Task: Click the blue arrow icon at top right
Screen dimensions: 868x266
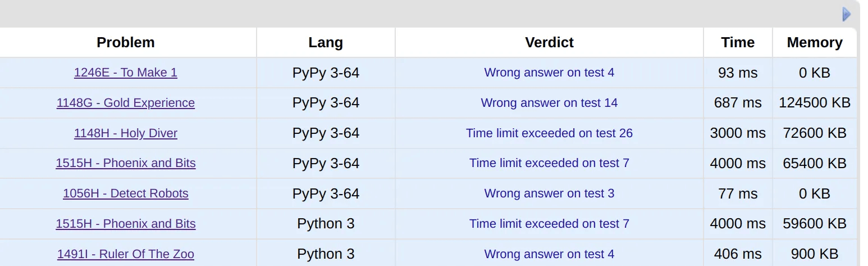Action: tap(847, 14)
